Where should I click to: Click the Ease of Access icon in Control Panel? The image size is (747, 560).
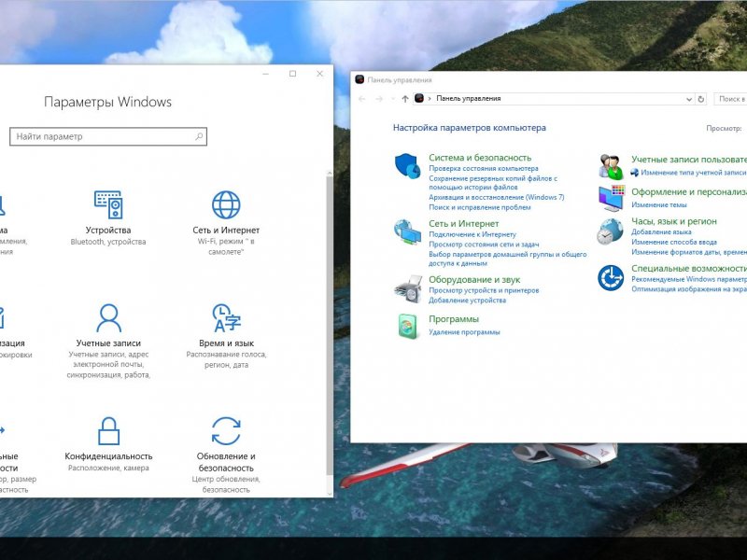(611, 278)
